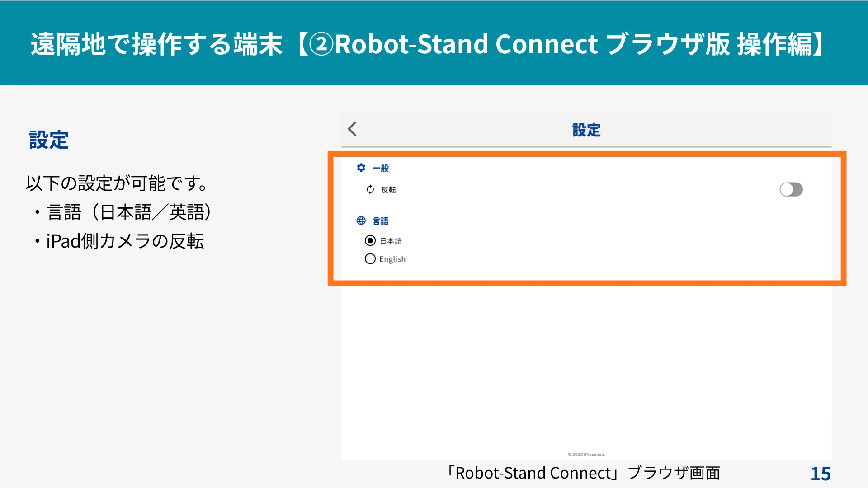
Task: Click the 日本語 language label text
Action: click(x=391, y=241)
